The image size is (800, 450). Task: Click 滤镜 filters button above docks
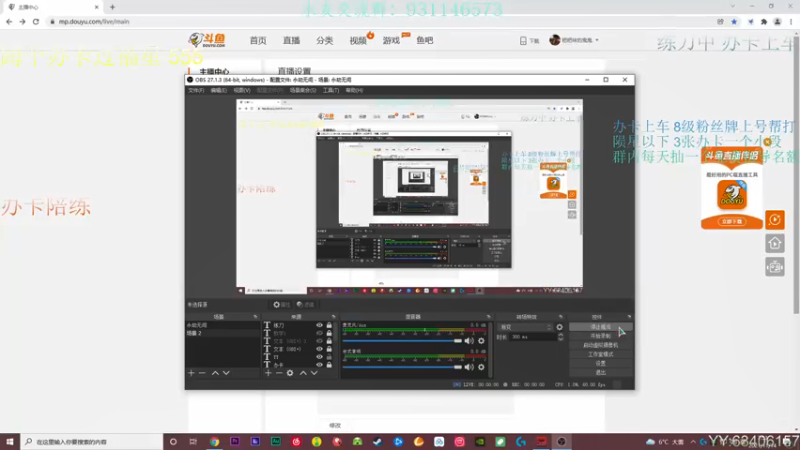click(x=306, y=305)
